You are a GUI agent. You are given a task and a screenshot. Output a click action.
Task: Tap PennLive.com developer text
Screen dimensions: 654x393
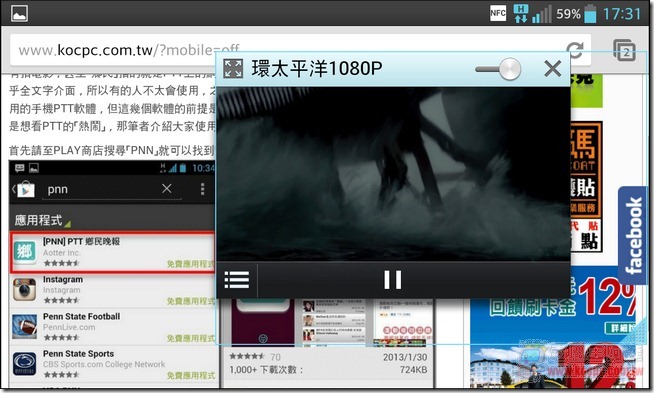click(x=69, y=327)
